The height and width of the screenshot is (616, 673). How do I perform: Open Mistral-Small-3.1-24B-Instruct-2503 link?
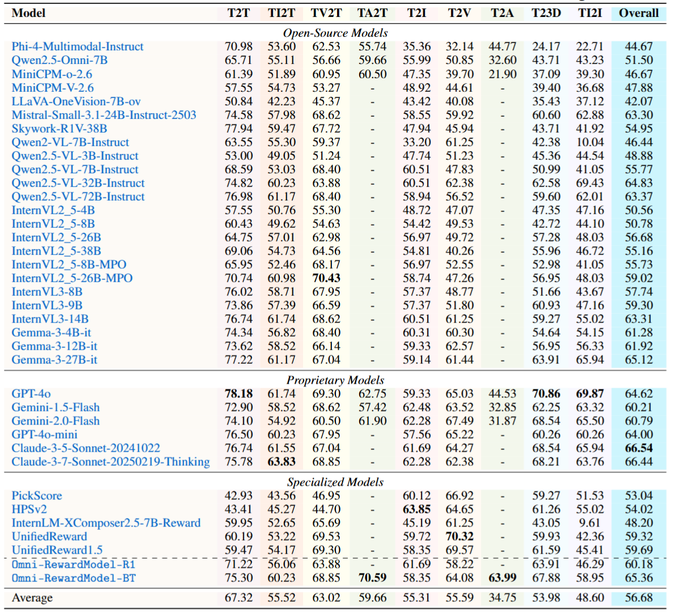tap(104, 115)
